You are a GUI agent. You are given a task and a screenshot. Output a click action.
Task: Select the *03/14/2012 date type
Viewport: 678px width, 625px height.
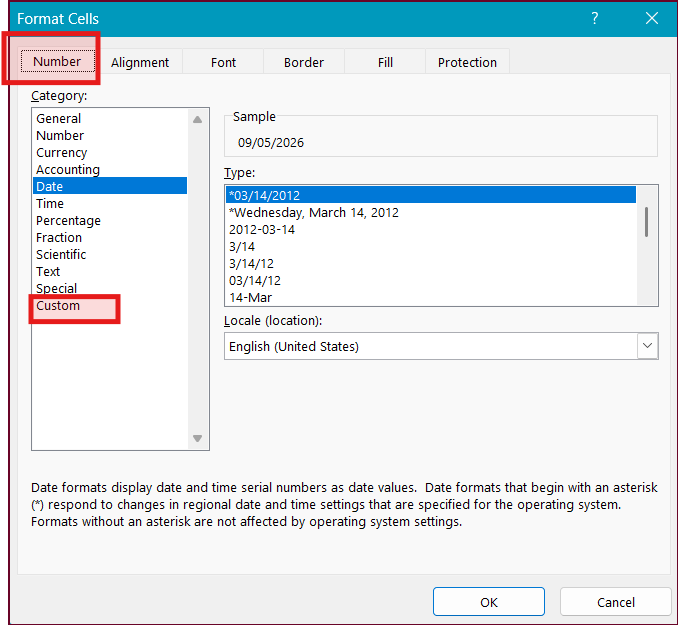click(431, 195)
